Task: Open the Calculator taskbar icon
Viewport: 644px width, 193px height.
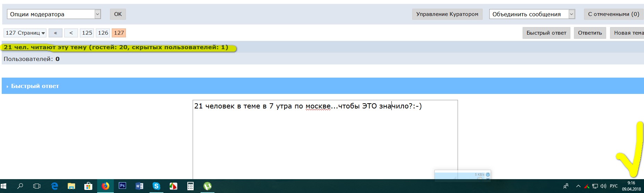Action: (x=190, y=186)
